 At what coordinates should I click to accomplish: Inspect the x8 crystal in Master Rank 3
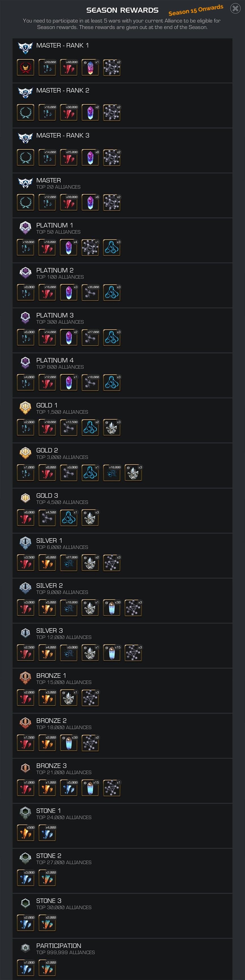[91, 158]
